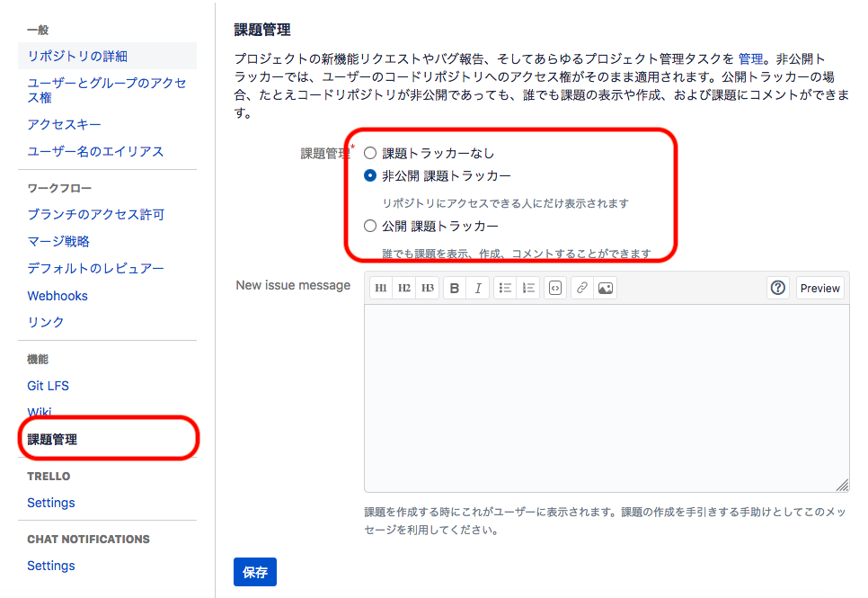Insert a hyperlink via the link icon
This screenshot has height=598, width=868.
coord(584,288)
